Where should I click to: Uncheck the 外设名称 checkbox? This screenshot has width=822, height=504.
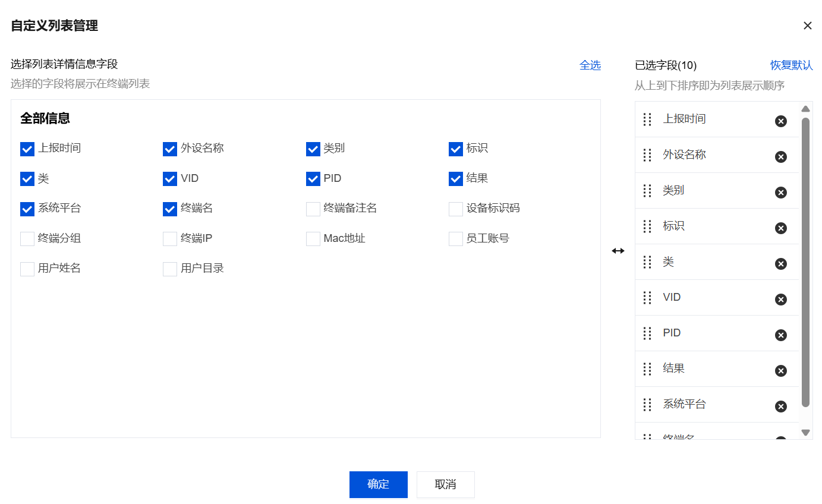coord(170,149)
